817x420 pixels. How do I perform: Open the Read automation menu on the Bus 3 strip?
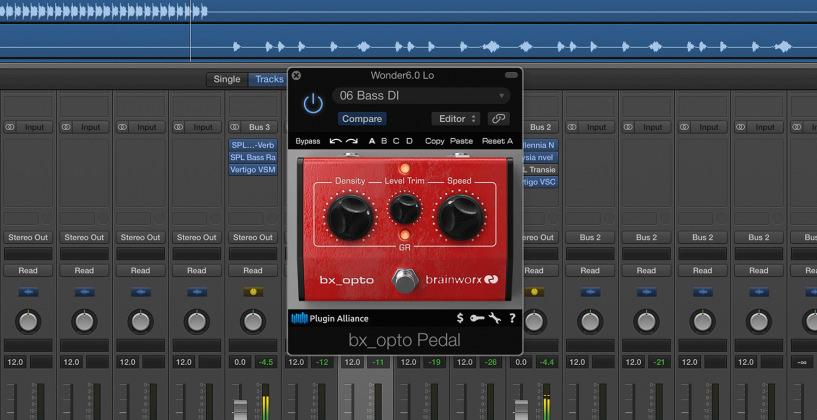(253, 270)
